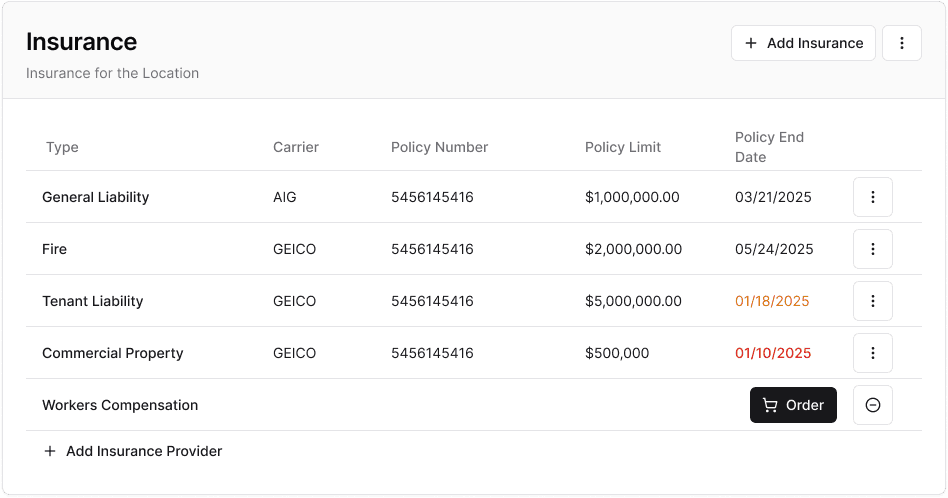The width and height of the screenshot is (948, 498).
Task: Click the Policy Number column header
Action: coord(439,147)
